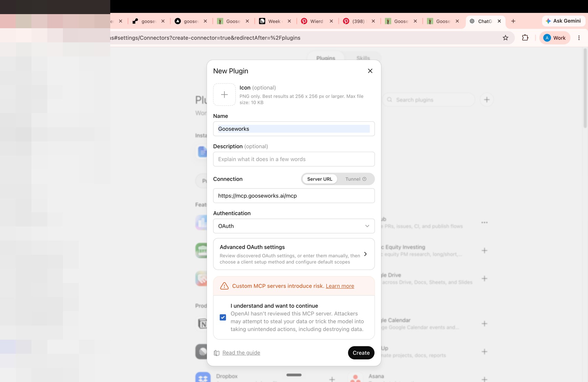Upload a plugin icon via plus box
The image size is (588, 382).
coord(224,95)
